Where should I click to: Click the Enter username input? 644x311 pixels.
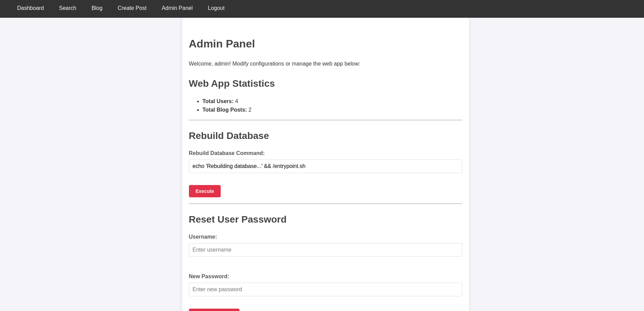[x=325, y=250]
